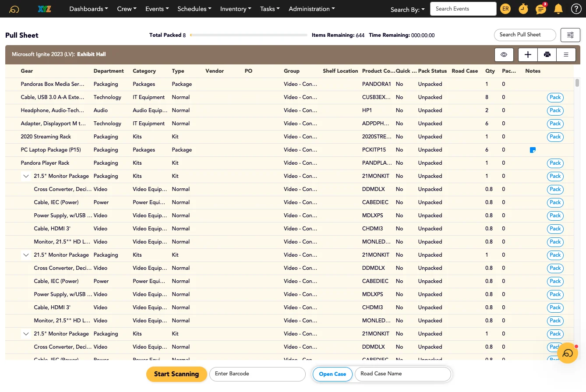The image size is (586, 392).
Task: Click the 2020STRE product code cell
Action: [377, 137]
